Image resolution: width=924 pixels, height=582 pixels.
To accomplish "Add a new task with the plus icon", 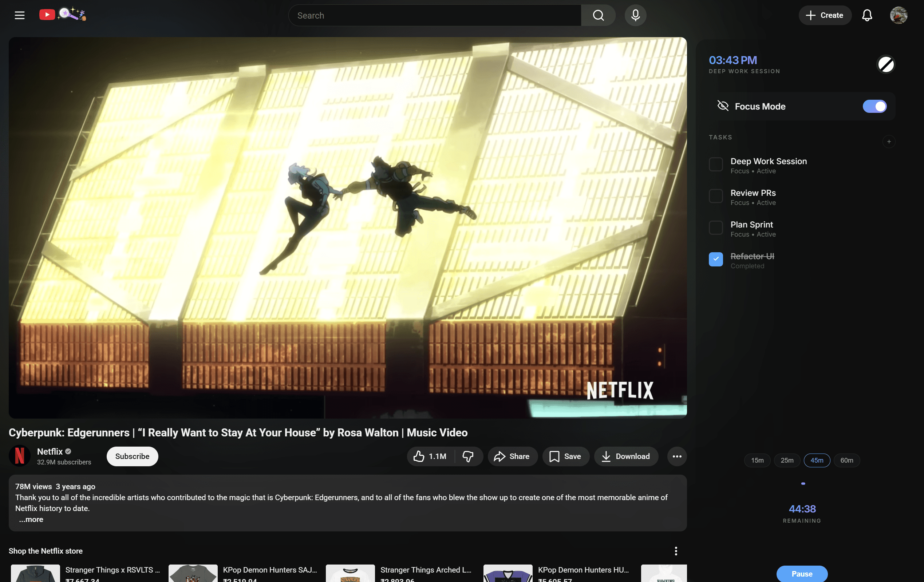I will tap(889, 142).
